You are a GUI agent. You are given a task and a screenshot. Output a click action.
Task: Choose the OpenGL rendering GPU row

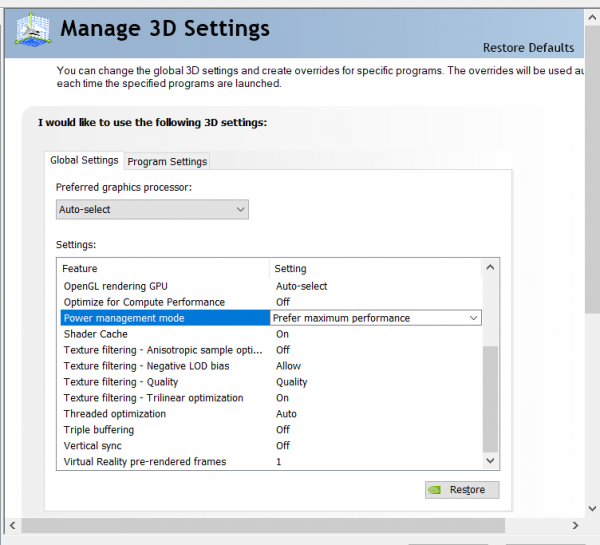118,286
